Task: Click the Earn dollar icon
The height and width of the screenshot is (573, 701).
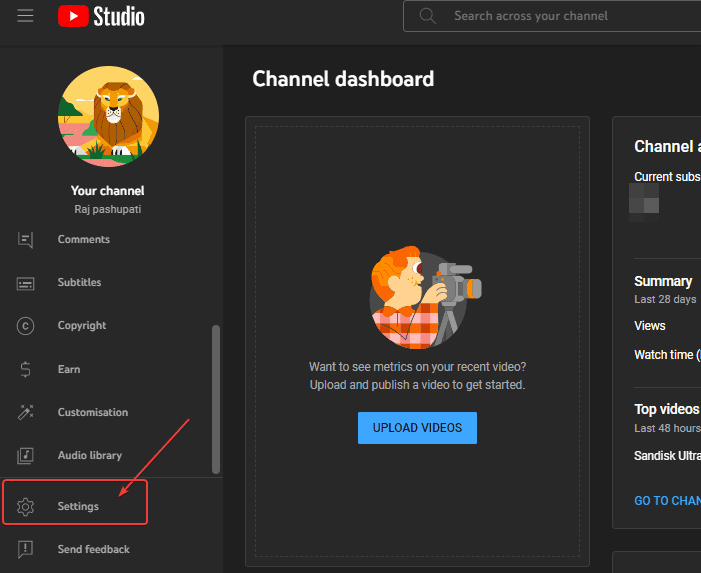Action: point(25,369)
